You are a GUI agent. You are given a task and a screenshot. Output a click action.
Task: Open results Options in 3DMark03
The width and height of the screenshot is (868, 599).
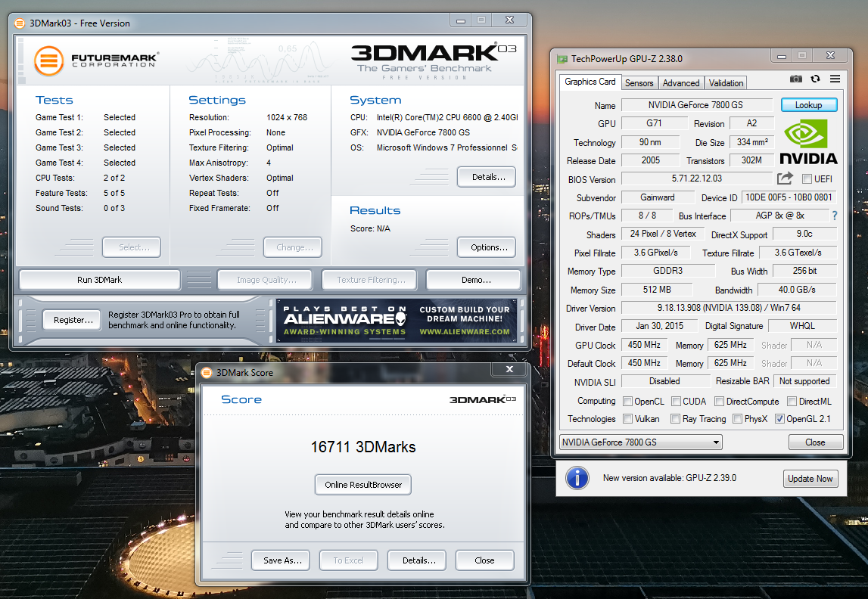click(x=487, y=247)
